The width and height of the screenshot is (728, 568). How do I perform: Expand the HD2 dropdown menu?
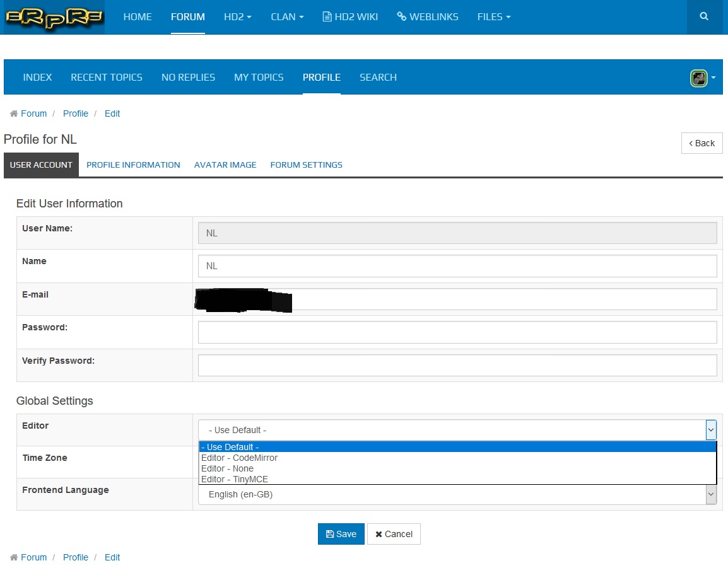coord(238,17)
